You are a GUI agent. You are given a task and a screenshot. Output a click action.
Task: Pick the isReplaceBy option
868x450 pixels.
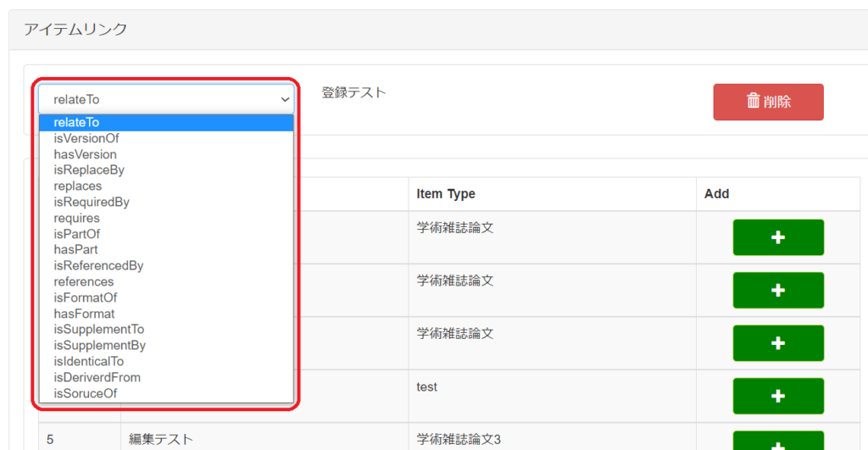coord(89,170)
